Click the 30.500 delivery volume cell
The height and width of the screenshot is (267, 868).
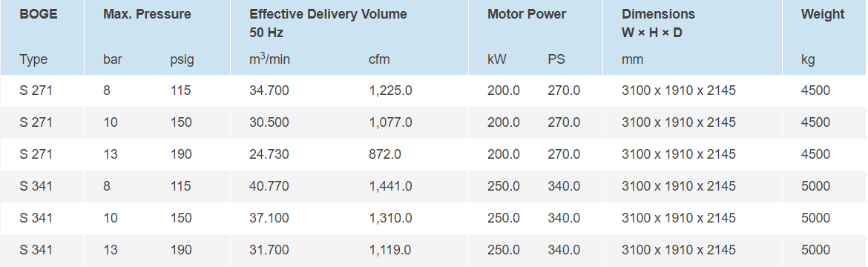[x=269, y=122]
